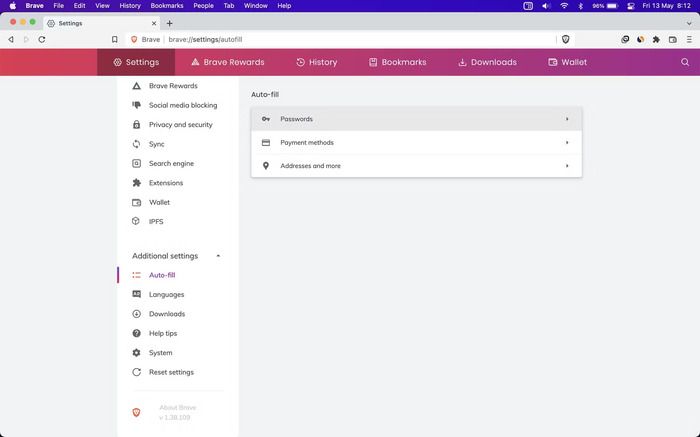
Task: Click the thumbs-down Social media blocking icon
Action: pos(137,105)
